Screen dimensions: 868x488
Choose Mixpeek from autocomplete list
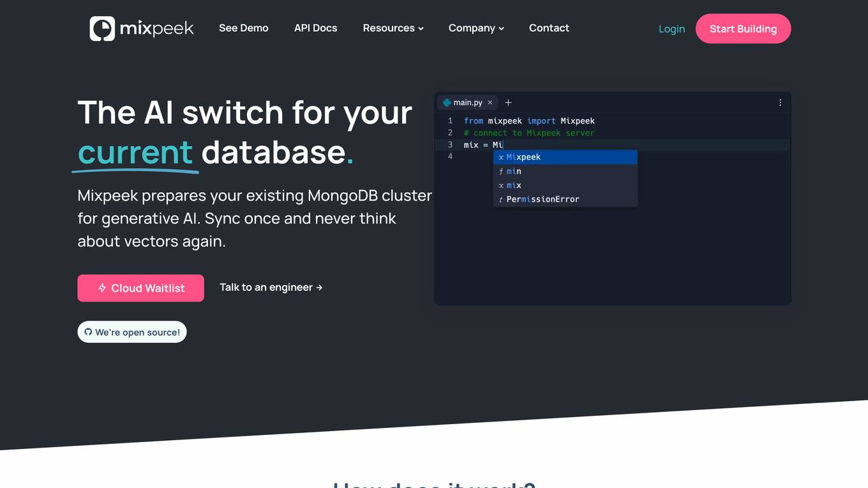pos(565,157)
